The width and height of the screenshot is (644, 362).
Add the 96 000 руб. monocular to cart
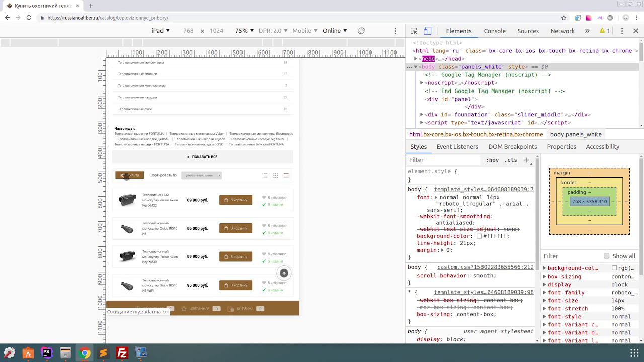tap(235, 285)
